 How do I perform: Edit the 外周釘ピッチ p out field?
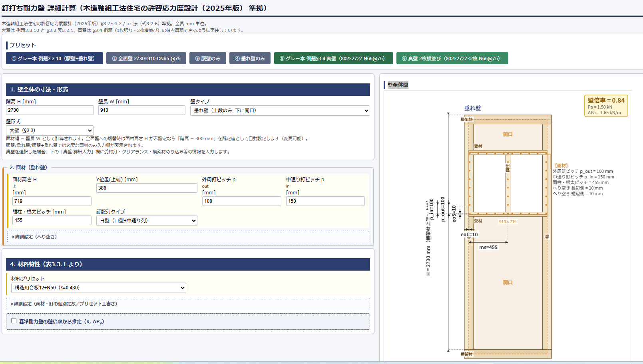point(241,201)
